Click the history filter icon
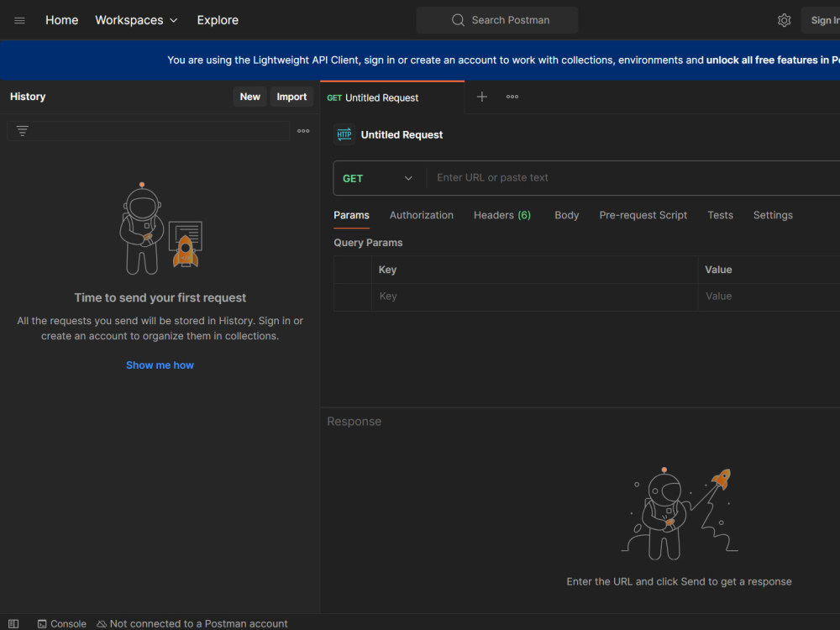 pyautogui.click(x=22, y=131)
